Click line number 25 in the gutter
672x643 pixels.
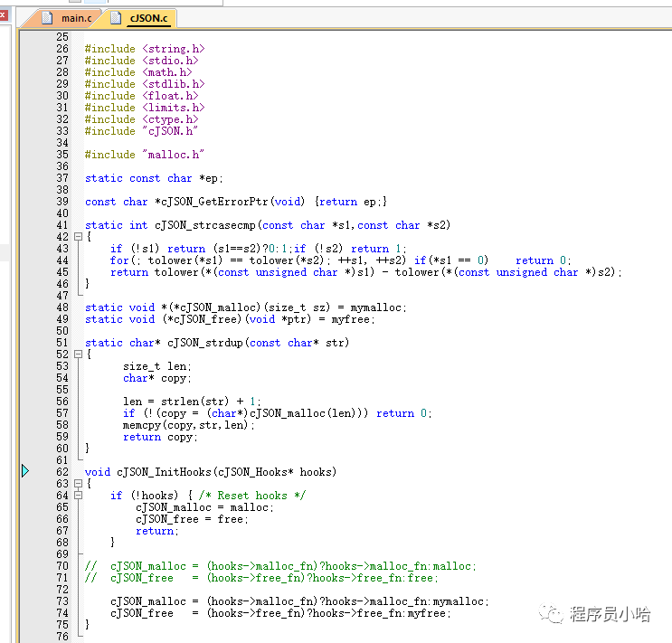[x=62, y=37]
